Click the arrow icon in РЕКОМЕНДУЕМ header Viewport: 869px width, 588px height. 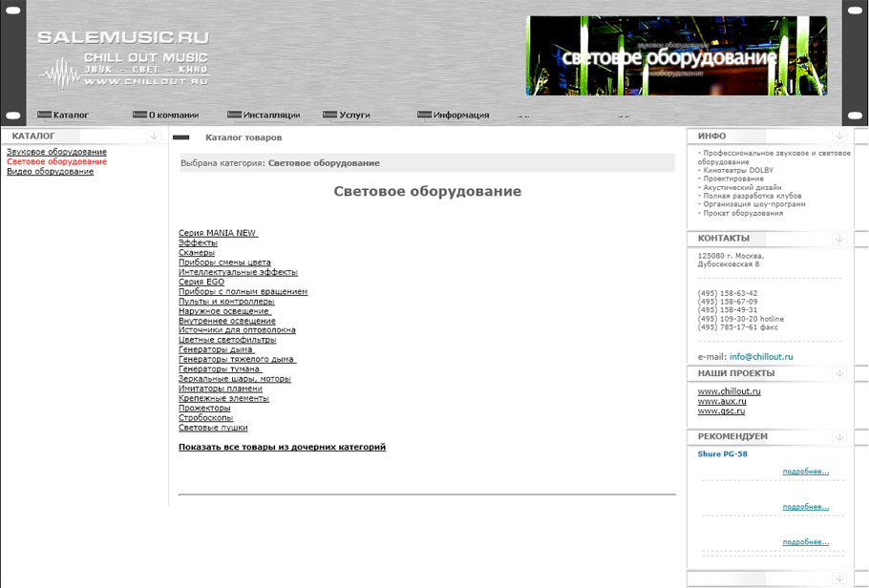(x=838, y=437)
